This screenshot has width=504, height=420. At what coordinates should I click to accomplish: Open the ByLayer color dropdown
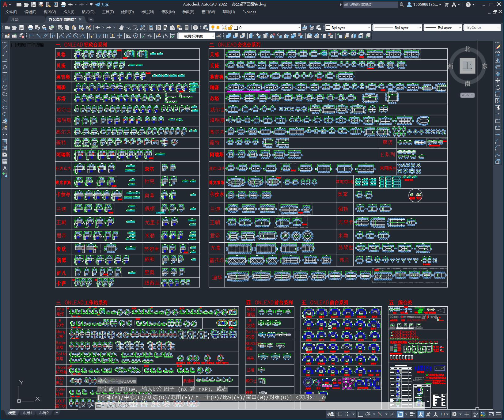(x=348, y=28)
